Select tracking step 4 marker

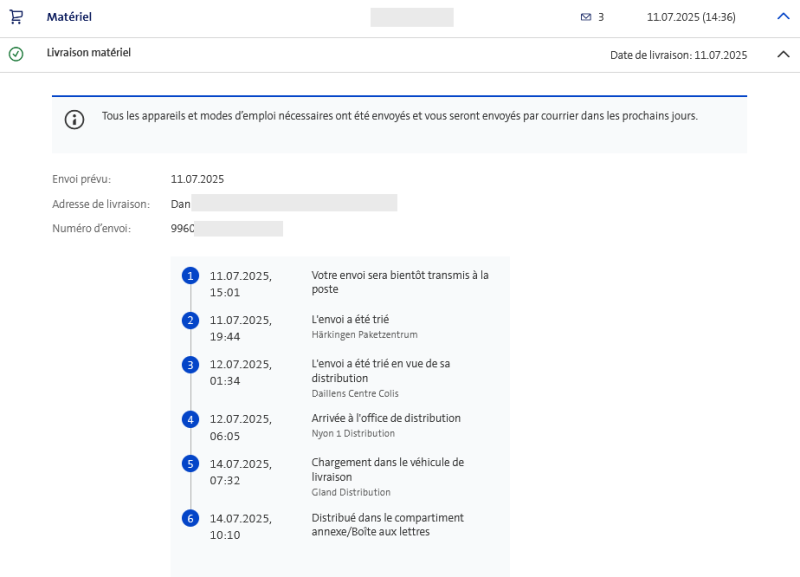coord(190,419)
